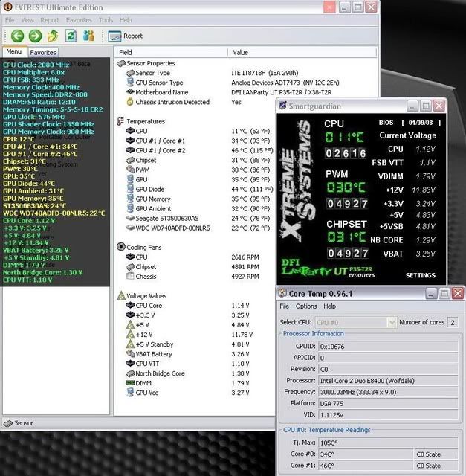Click the Sensor icon in EVEREST status bar
Viewport: 466px width, 476px height.
(x=8, y=423)
